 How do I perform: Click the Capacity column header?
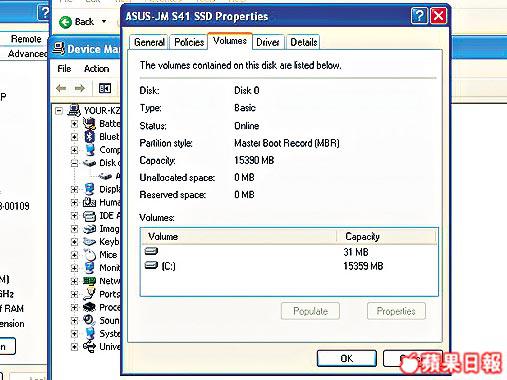click(387, 237)
